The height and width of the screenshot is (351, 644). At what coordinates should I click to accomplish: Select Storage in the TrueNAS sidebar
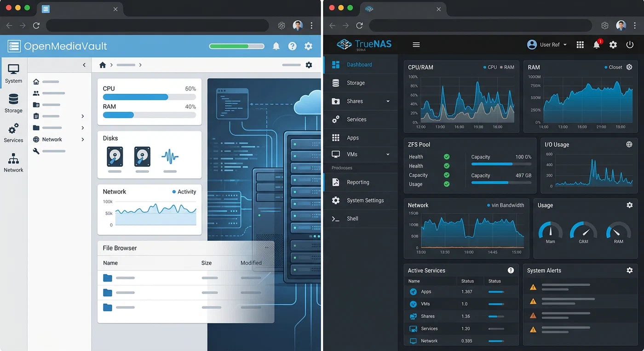356,83
